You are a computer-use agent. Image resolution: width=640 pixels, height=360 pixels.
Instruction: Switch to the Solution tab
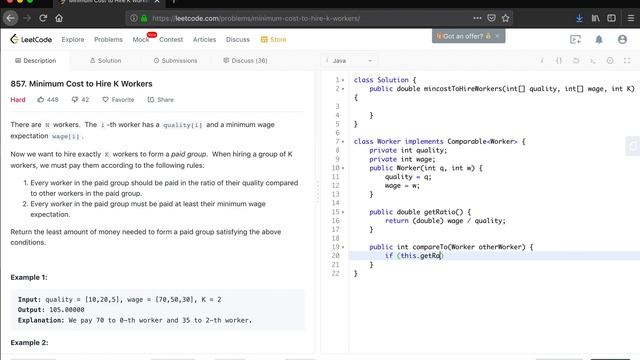point(106,60)
